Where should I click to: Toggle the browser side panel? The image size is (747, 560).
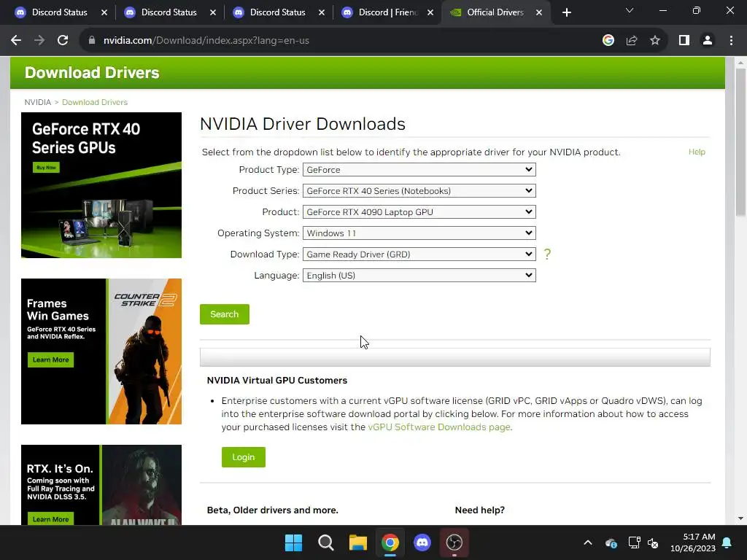click(684, 41)
